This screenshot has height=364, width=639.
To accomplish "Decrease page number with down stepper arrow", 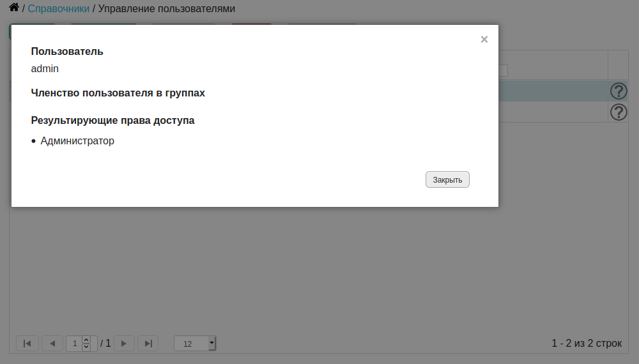I will click(x=86, y=347).
